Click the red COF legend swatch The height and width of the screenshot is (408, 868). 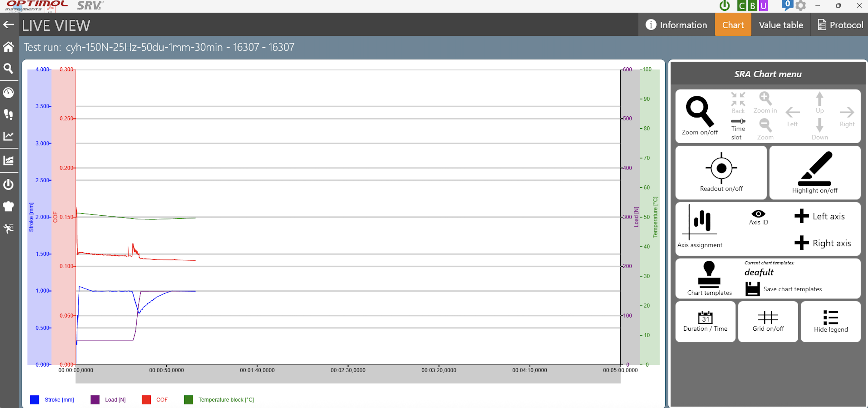tap(146, 400)
